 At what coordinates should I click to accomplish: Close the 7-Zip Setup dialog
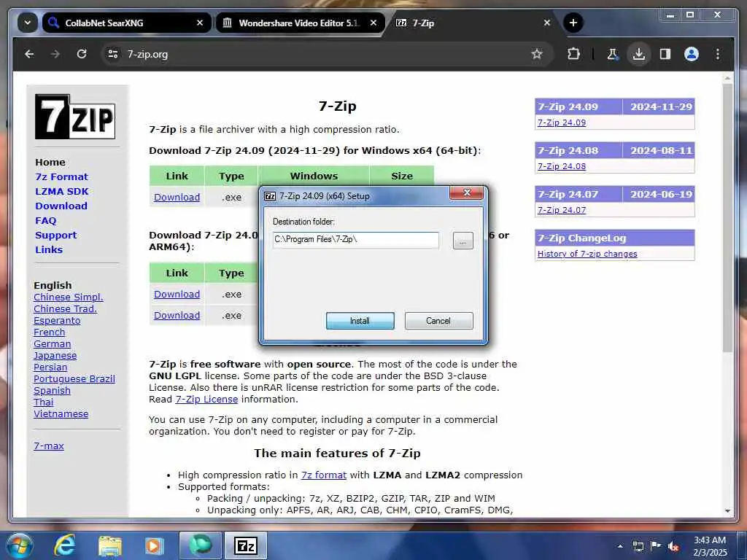tap(466, 192)
